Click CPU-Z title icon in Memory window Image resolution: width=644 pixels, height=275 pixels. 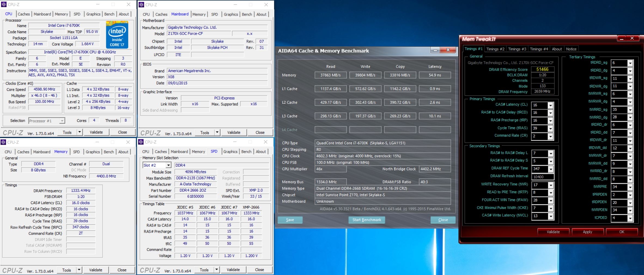coord(4,142)
